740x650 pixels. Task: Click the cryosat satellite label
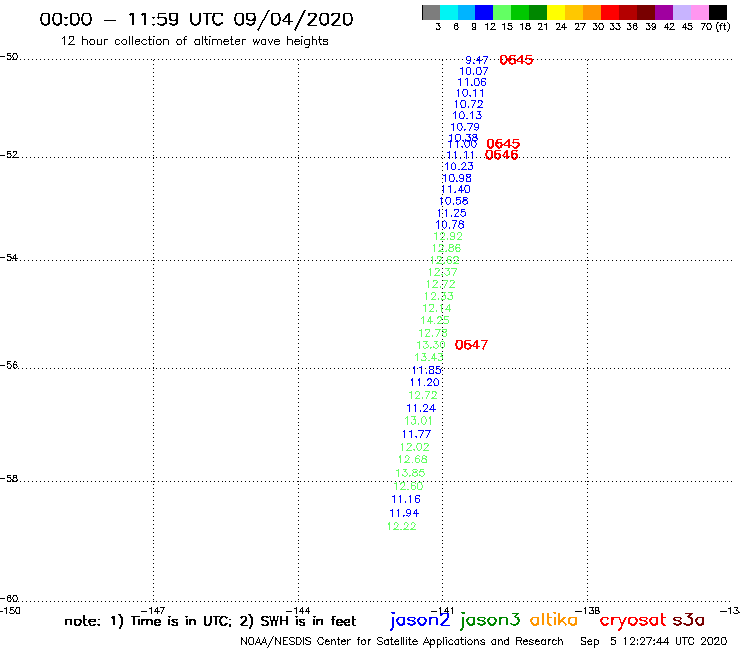coord(633,621)
